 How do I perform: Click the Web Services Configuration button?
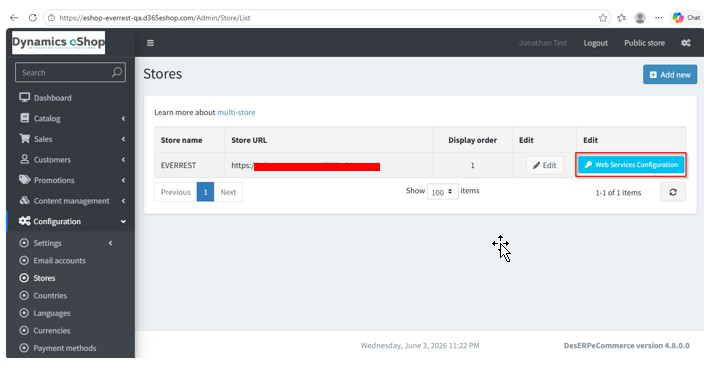(x=631, y=165)
